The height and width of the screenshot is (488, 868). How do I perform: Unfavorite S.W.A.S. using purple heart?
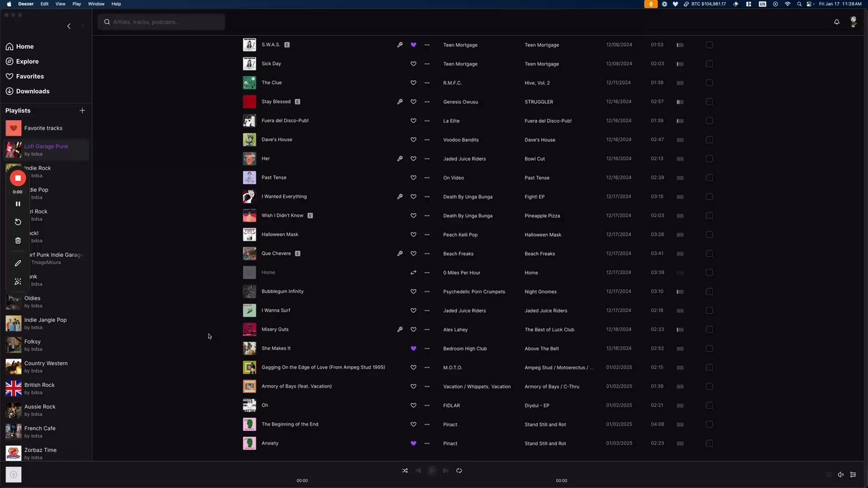pyautogui.click(x=413, y=45)
